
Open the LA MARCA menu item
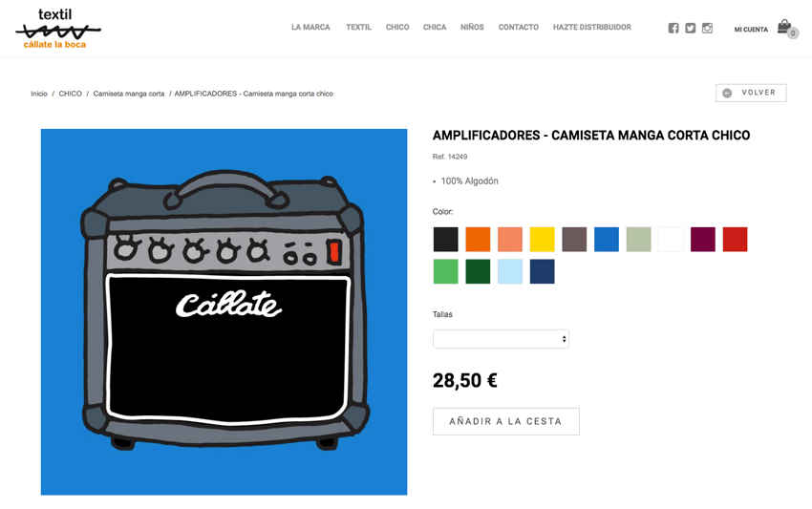[310, 27]
